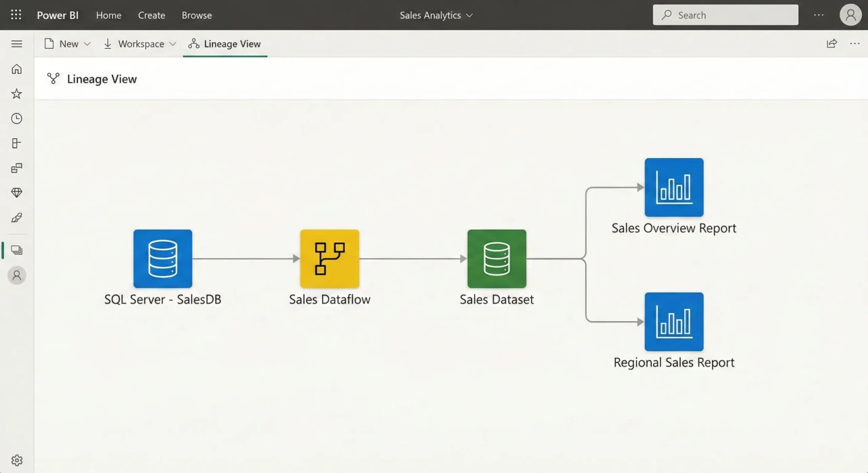Viewport: 868px width, 473px height.
Task: Select the Sales Dataflow node icon
Action: 330,259
